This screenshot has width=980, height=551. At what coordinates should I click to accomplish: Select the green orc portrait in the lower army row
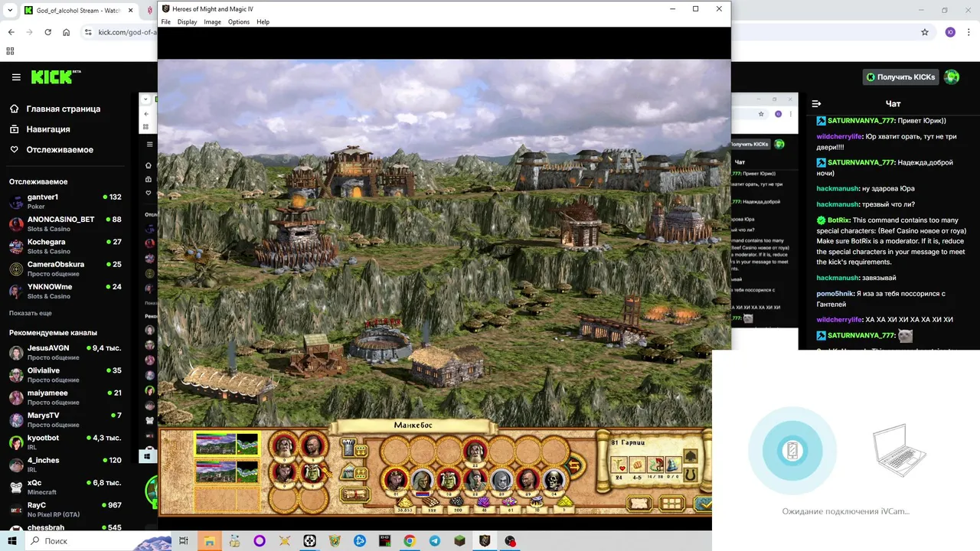449,481
